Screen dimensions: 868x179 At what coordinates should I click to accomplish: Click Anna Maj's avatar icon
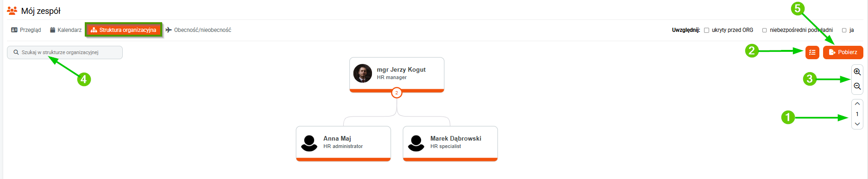click(309, 143)
